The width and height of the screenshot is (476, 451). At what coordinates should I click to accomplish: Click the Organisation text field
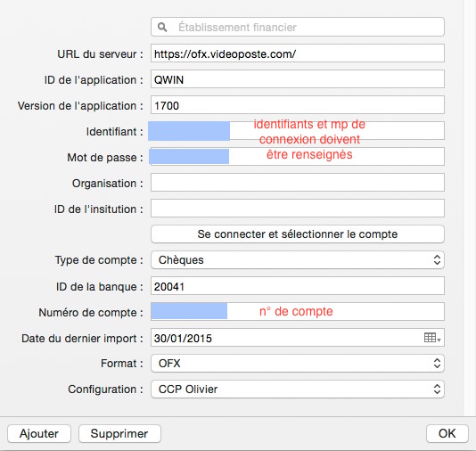tap(298, 183)
